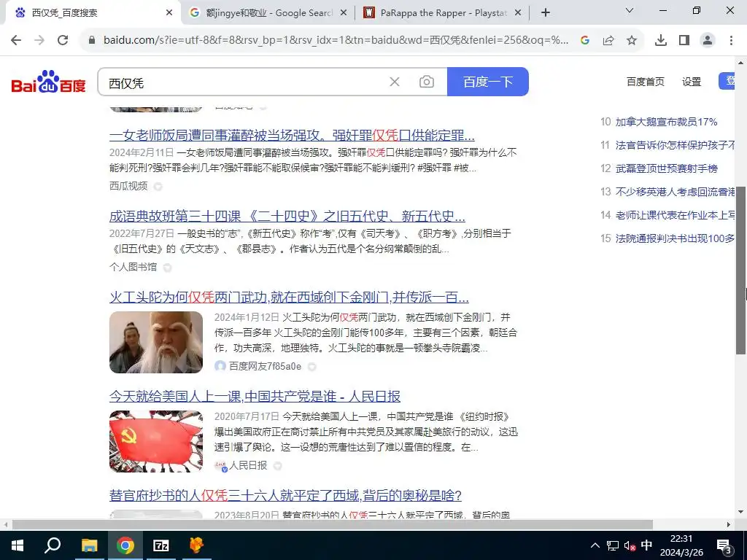The height and width of the screenshot is (560, 747).
Task: Click the share page icon
Action: click(x=608, y=41)
